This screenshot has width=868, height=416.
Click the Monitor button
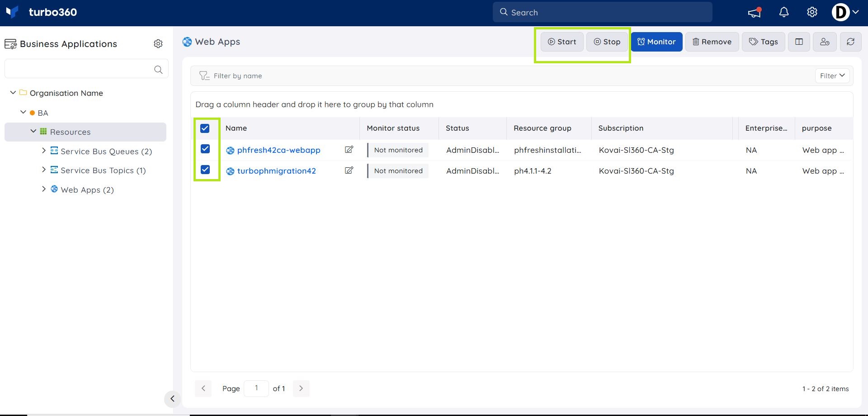pyautogui.click(x=656, y=42)
